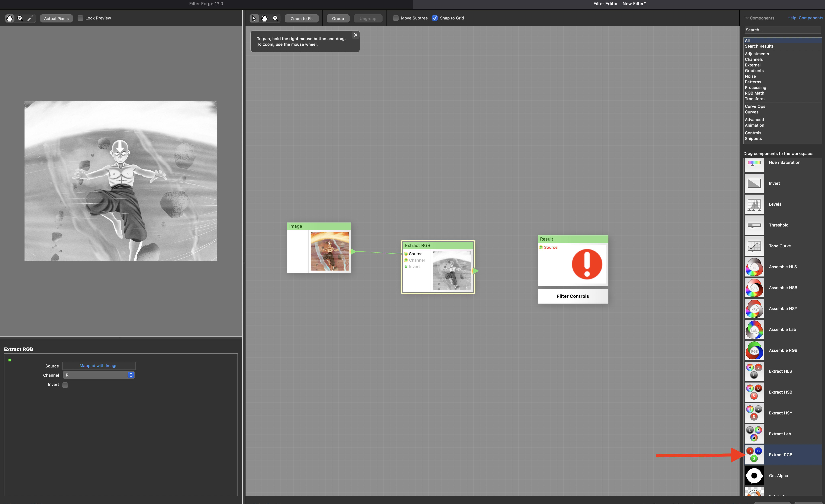The height and width of the screenshot is (504, 825).
Task: Select the editor arrow pointer tool
Action: [x=254, y=18]
